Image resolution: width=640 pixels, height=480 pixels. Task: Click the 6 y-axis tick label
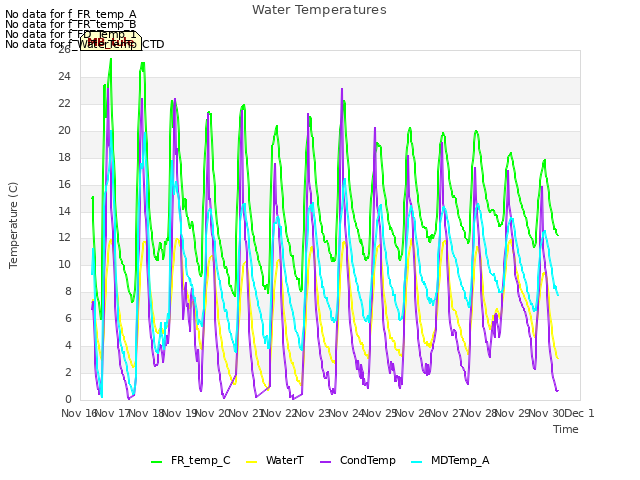(68, 318)
